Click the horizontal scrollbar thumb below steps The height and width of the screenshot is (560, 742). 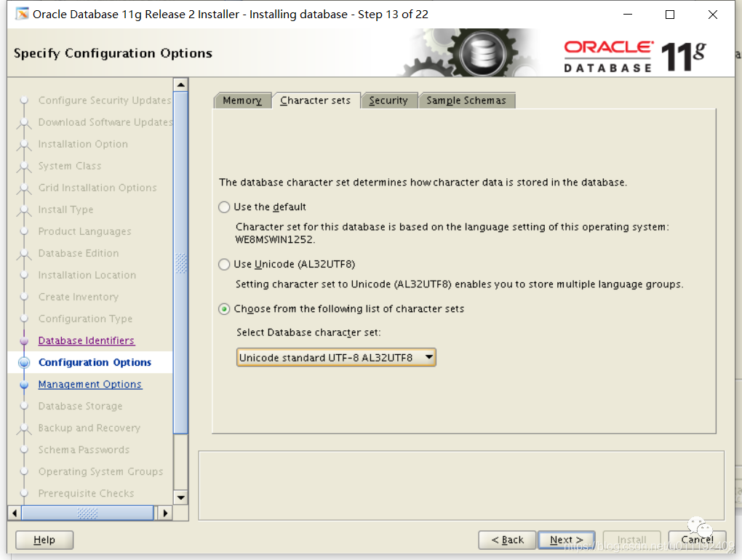87,513
